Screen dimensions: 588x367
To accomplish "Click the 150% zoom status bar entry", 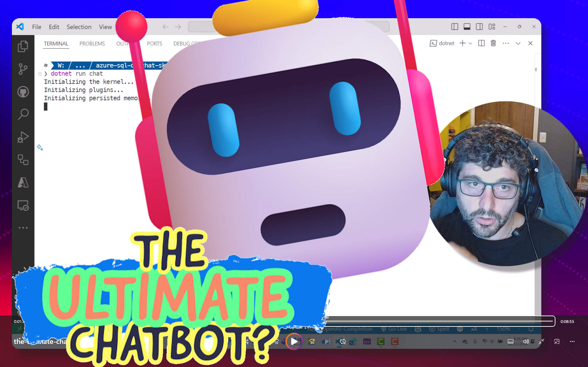I will coord(503,329).
